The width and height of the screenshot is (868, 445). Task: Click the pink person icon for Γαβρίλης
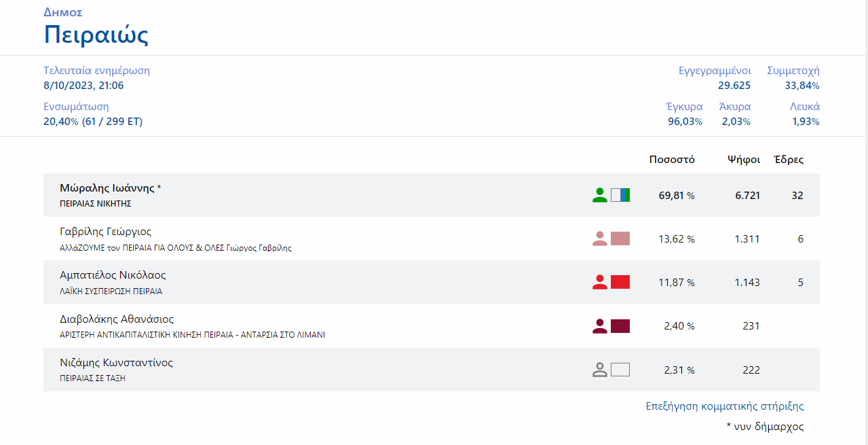(599, 239)
